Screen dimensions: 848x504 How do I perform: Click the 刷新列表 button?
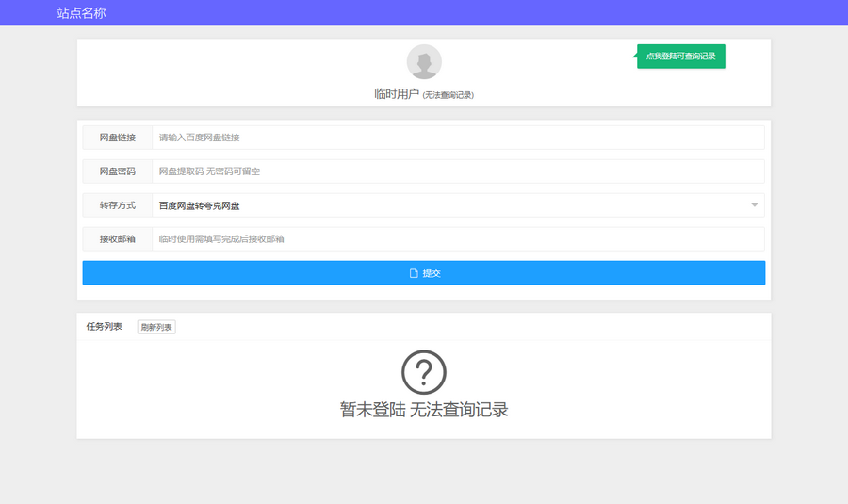point(156,327)
